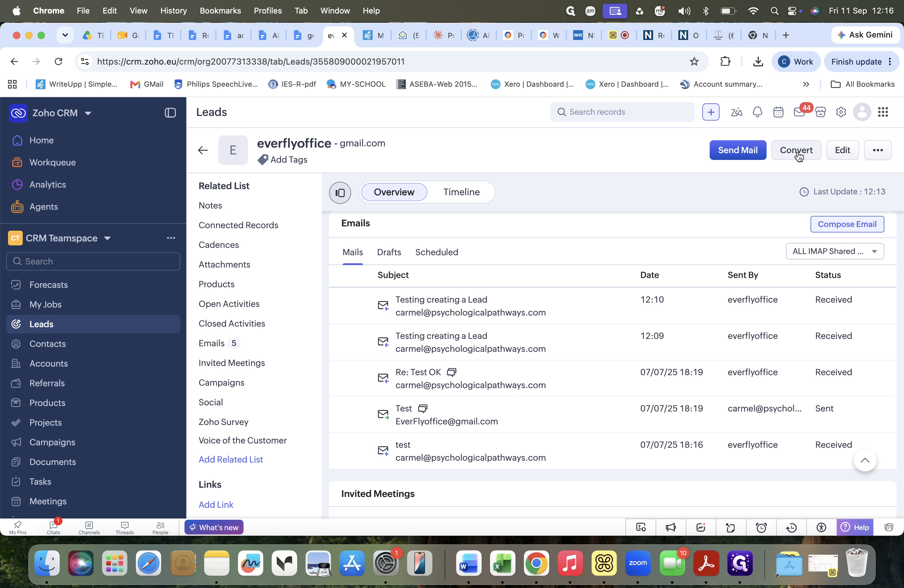Collapse the Zoho CRM sidebar panel icon
This screenshot has width=904, height=588.
click(x=170, y=113)
